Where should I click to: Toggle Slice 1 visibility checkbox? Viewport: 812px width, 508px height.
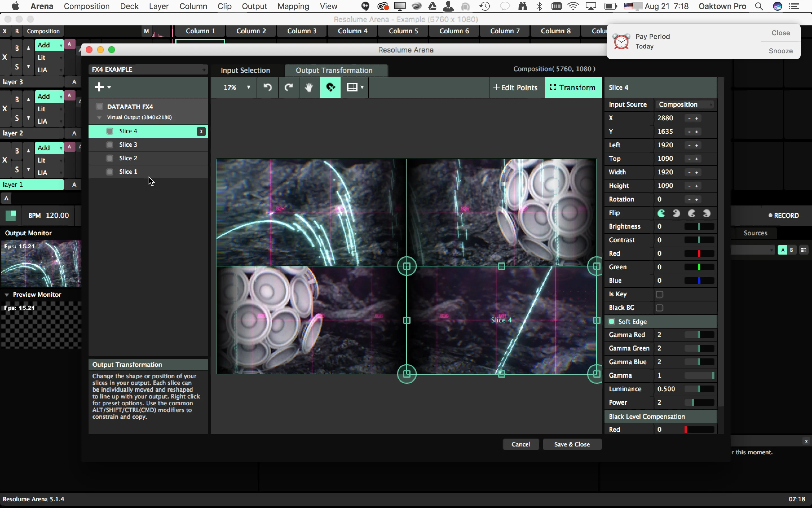pyautogui.click(x=110, y=172)
